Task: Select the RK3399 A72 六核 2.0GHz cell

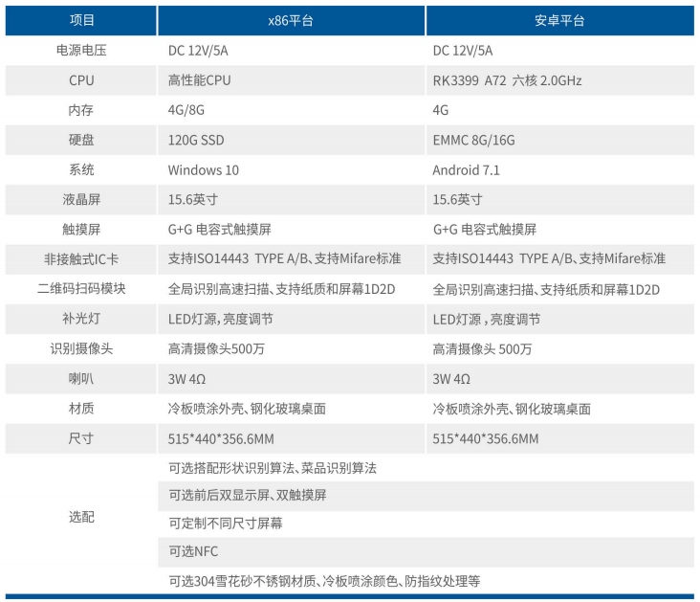Action: coord(508,80)
